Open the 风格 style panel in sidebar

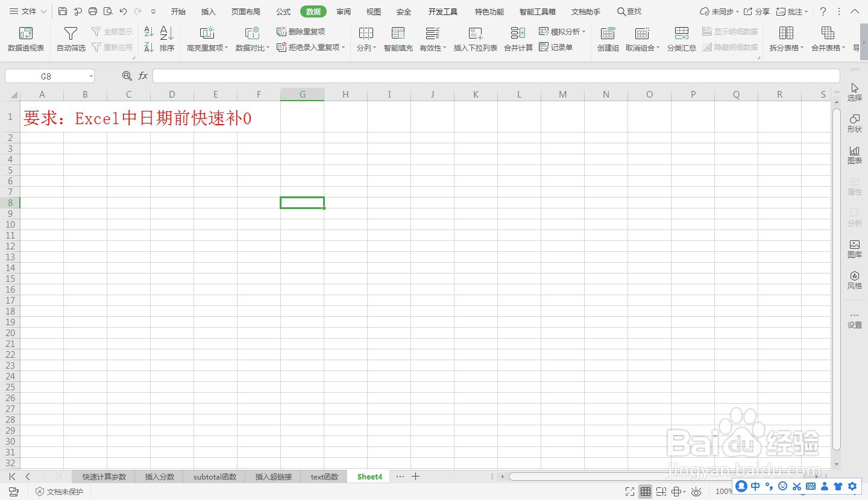coord(855,280)
